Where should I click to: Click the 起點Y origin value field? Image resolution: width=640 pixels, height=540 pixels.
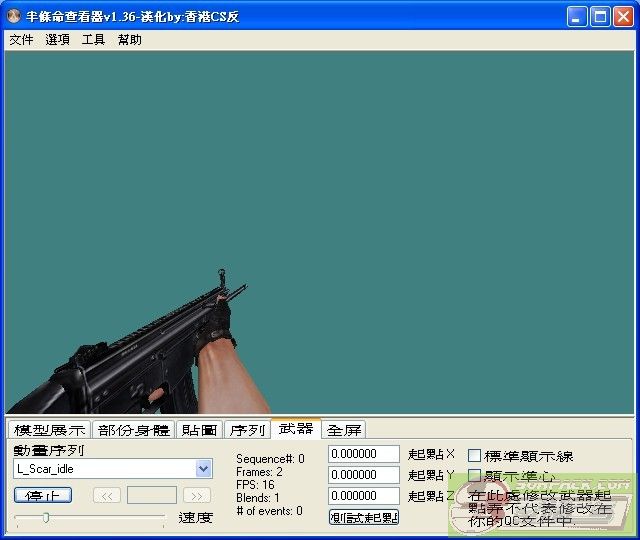tap(364, 475)
